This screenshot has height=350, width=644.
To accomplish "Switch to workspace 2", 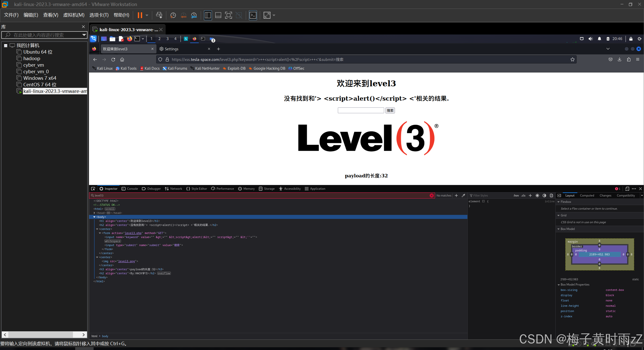I will (x=159, y=39).
